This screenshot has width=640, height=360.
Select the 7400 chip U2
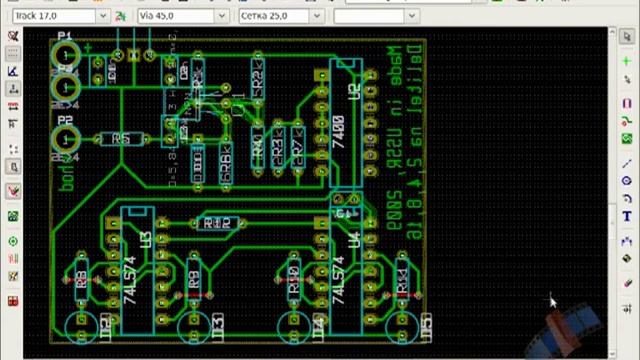346,122
